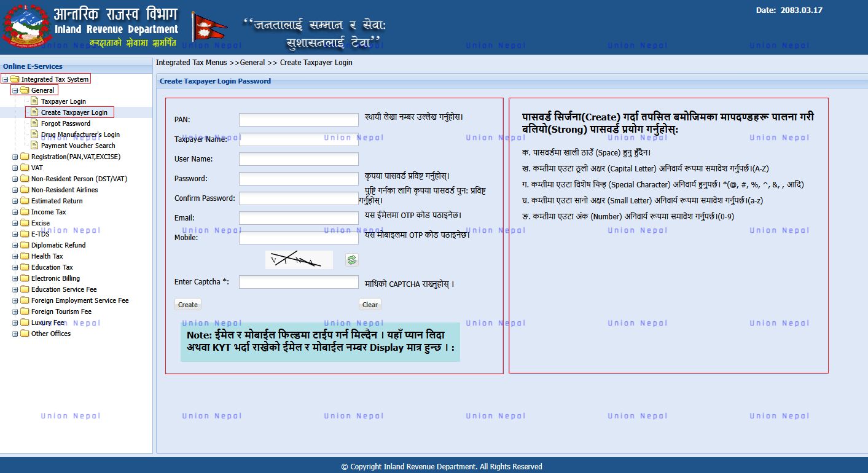Viewport: 868px width, 473px height.
Task: Open the Taxpayer Login menu item
Action: tap(63, 101)
